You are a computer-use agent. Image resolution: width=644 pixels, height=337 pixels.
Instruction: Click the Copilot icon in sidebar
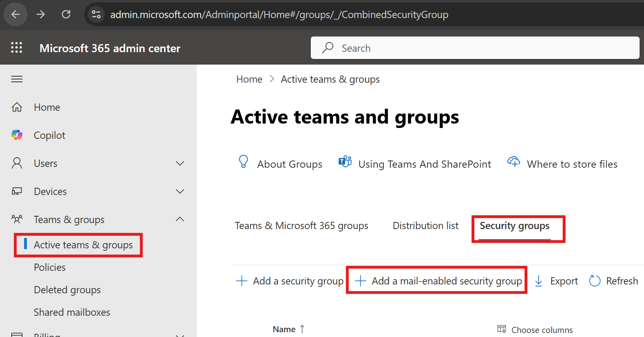(17, 135)
